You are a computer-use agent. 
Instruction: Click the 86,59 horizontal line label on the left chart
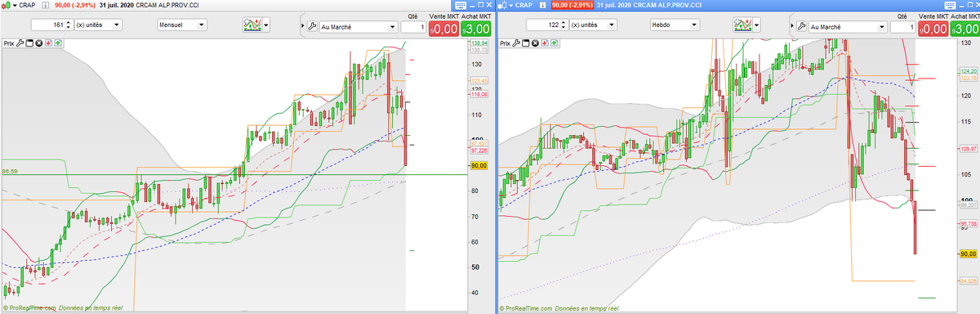(x=10, y=171)
